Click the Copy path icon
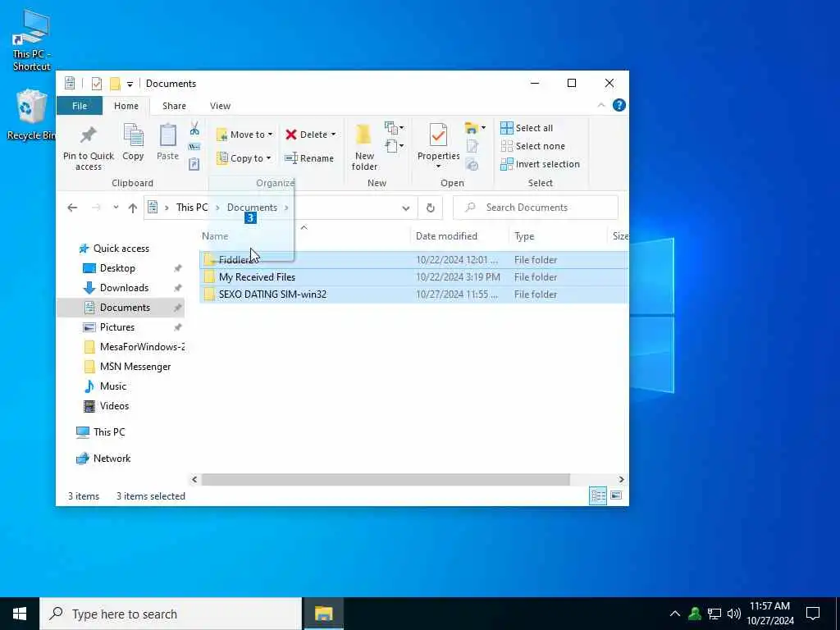Image resolution: width=840 pixels, height=630 pixels. pos(194,146)
